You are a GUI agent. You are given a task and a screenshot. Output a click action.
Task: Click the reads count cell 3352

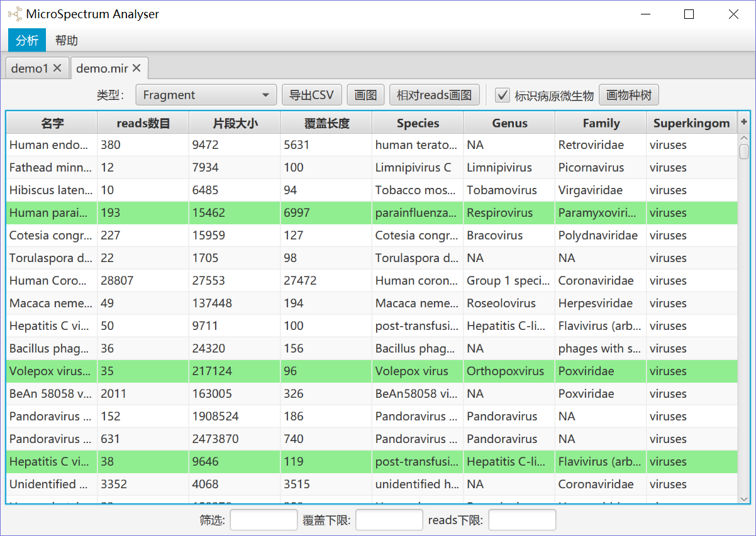tap(143, 484)
